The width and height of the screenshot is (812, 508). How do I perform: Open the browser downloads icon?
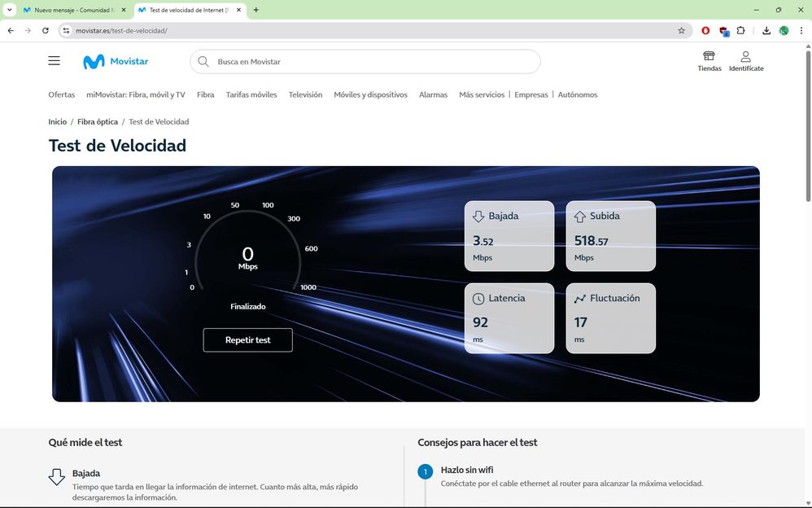766,31
